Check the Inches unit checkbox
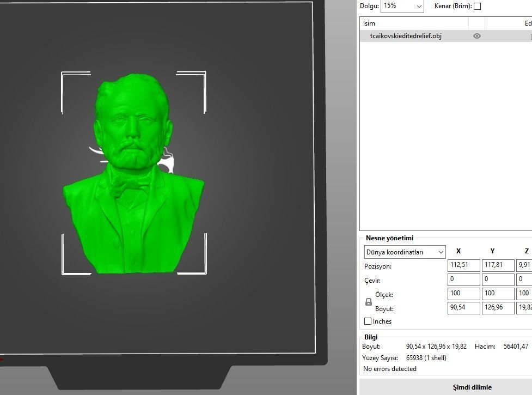 click(x=368, y=321)
